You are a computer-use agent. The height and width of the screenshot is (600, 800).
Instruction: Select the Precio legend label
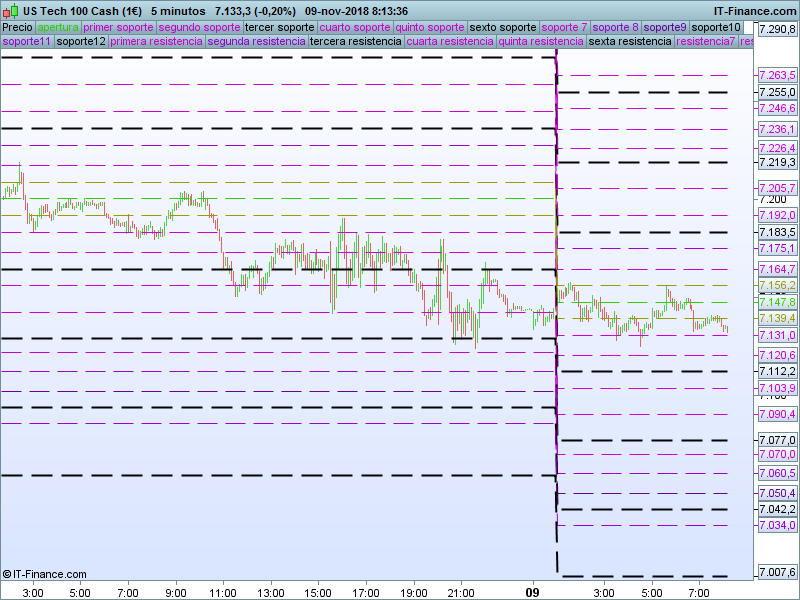(17, 27)
